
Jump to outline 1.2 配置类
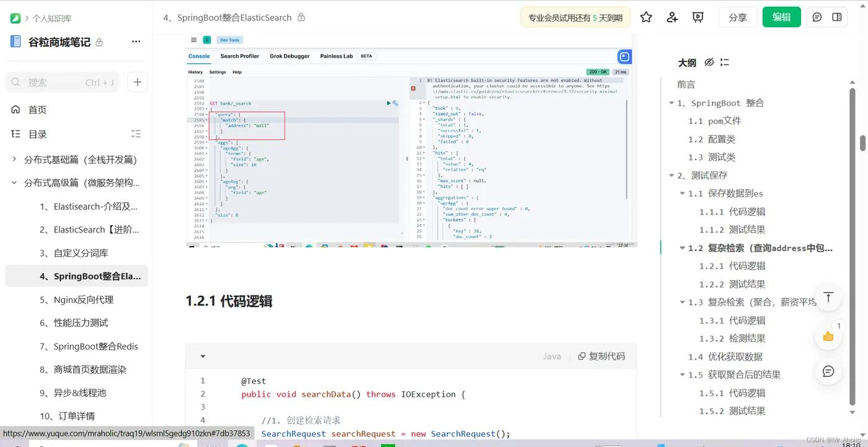pyautogui.click(x=712, y=139)
